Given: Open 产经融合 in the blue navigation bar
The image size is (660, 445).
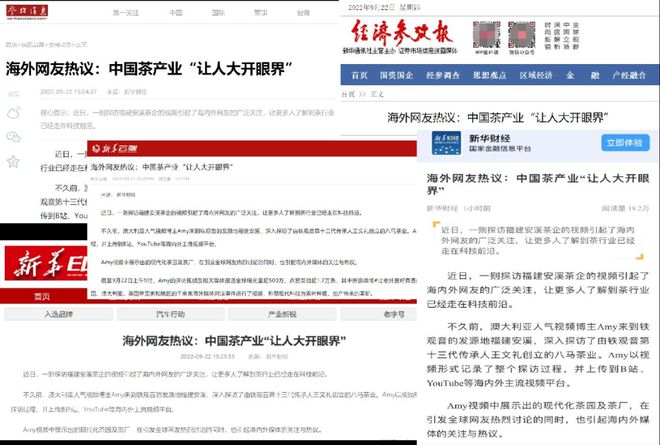Looking at the screenshot, I should pos(629,75).
